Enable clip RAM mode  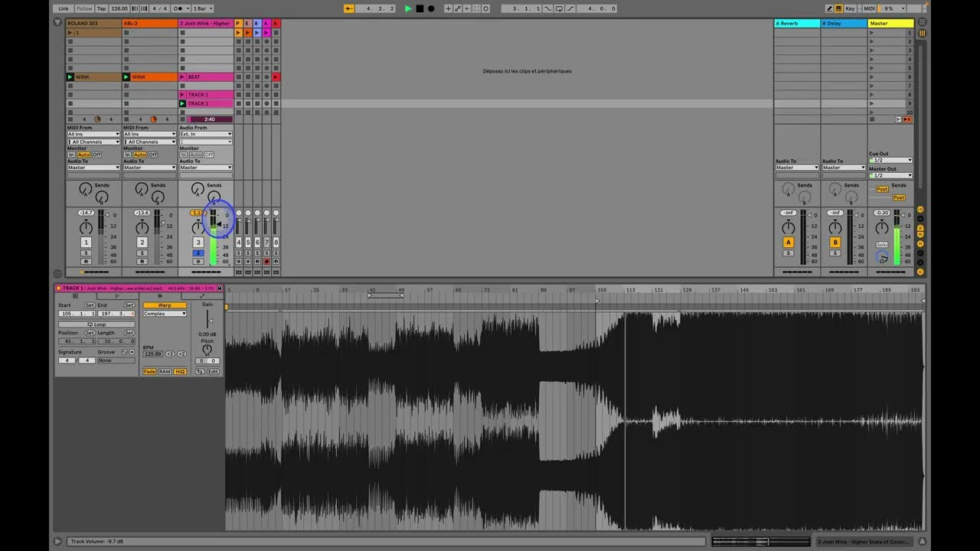coord(165,372)
